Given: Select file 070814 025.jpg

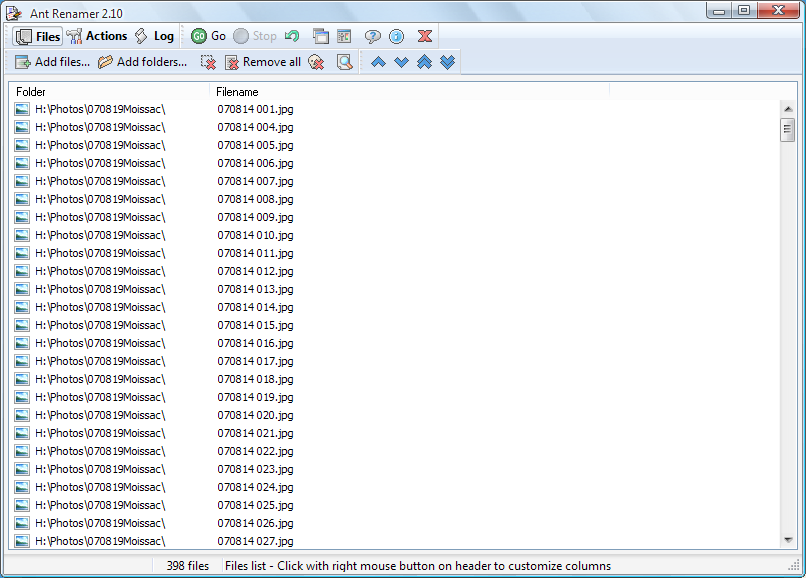Looking at the screenshot, I should (x=255, y=505).
